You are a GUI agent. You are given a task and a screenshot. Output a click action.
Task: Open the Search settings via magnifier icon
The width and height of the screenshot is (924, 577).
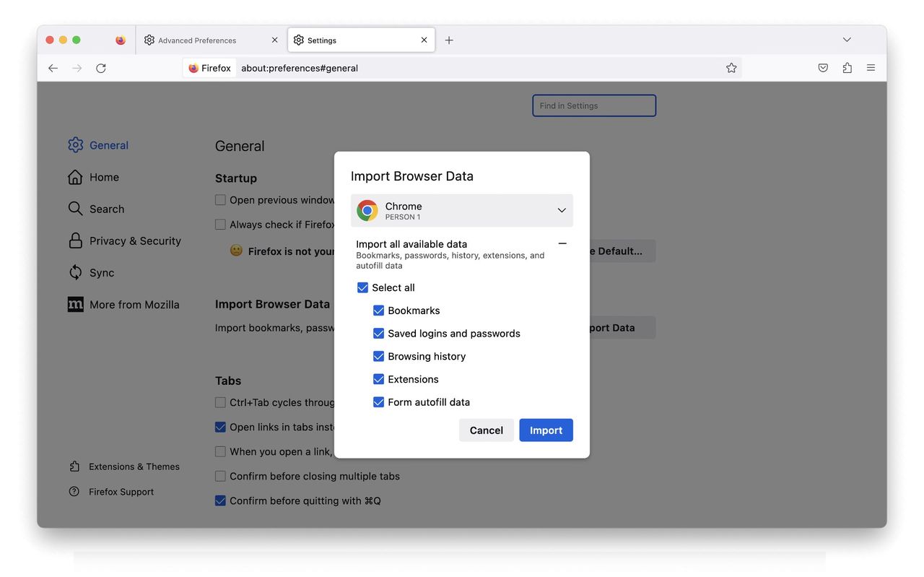pyautogui.click(x=75, y=208)
